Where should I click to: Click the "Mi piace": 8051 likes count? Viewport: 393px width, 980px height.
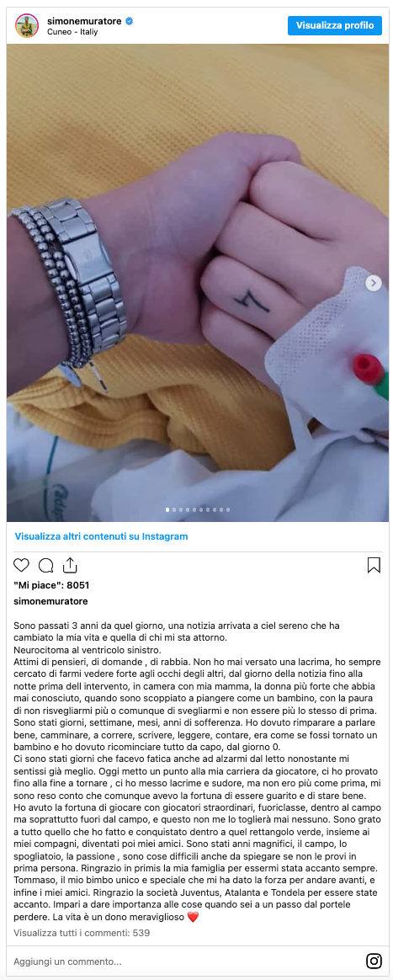coord(52,586)
